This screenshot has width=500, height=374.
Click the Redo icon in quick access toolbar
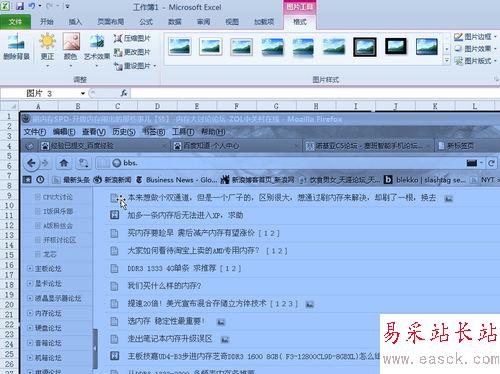pyautogui.click(x=50, y=6)
